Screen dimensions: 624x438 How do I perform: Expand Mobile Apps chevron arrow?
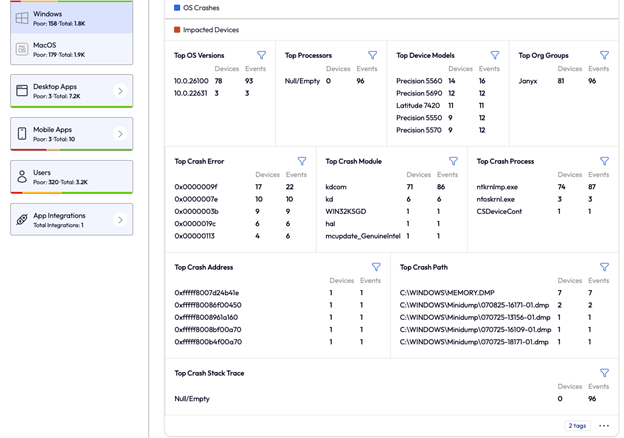point(120,134)
